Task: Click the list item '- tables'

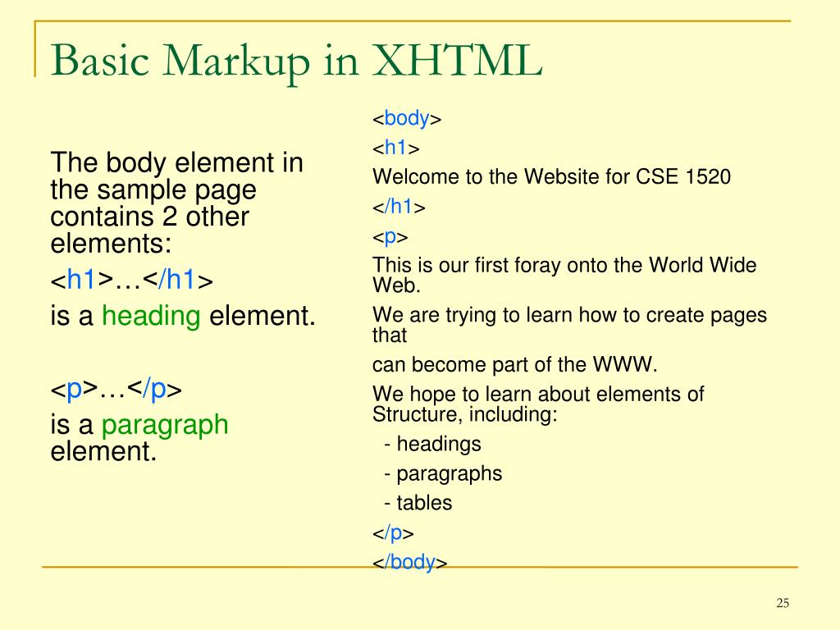Action: [418, 503]
